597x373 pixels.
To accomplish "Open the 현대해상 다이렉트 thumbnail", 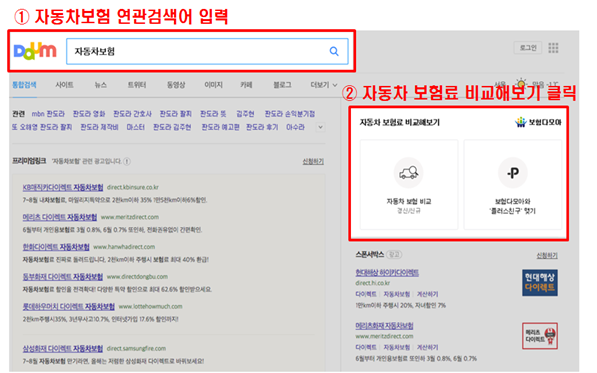I will [x=540, y=283].
